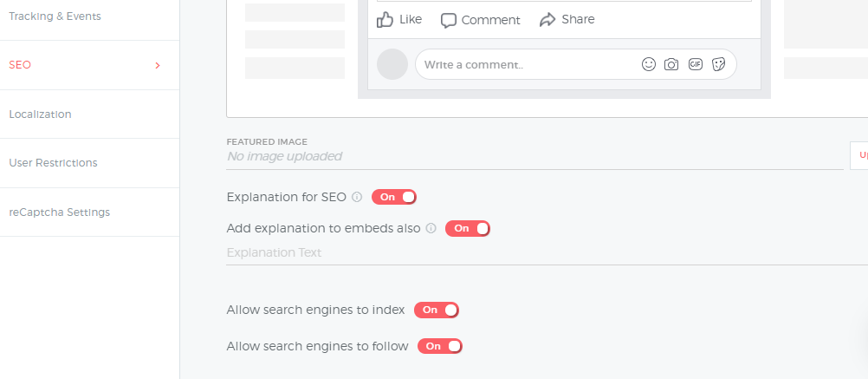Click the Explanation Text input field

pyautogui.click(x=547, y=252)
